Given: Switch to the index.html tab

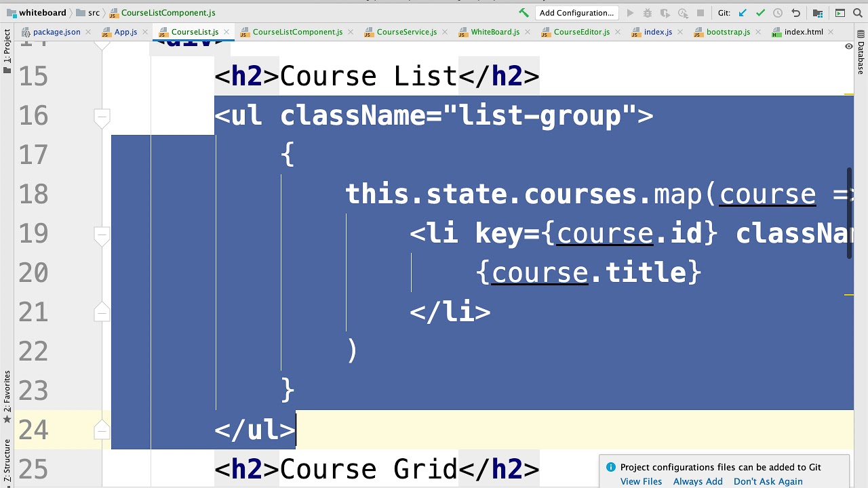Looking at the screenshot, I should (804, 32).
